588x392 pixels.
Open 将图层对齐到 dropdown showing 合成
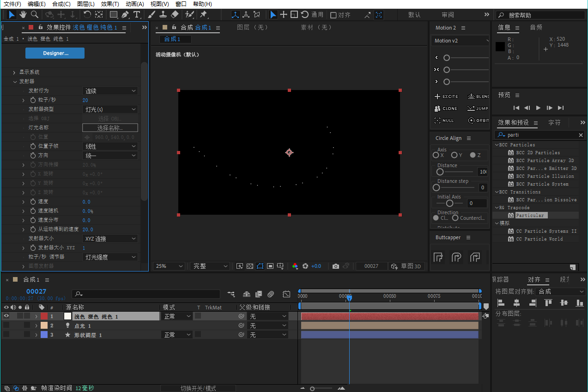[x=560, y=292]
